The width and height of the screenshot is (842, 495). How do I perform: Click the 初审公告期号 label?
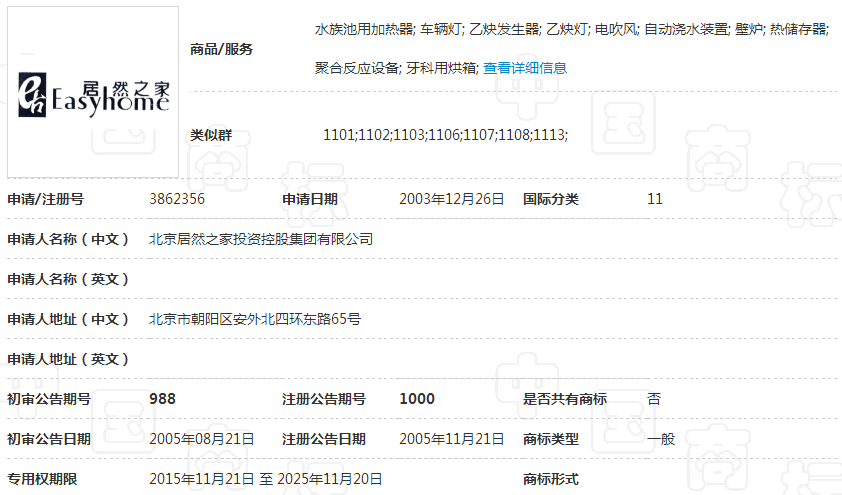coord(49,399)
